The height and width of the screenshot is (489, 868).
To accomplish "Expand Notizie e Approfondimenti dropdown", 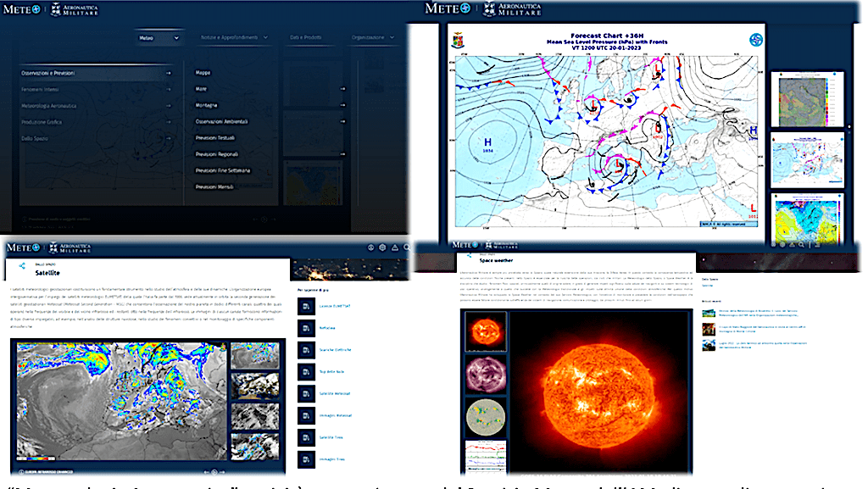I will click(x=234, y=37).
